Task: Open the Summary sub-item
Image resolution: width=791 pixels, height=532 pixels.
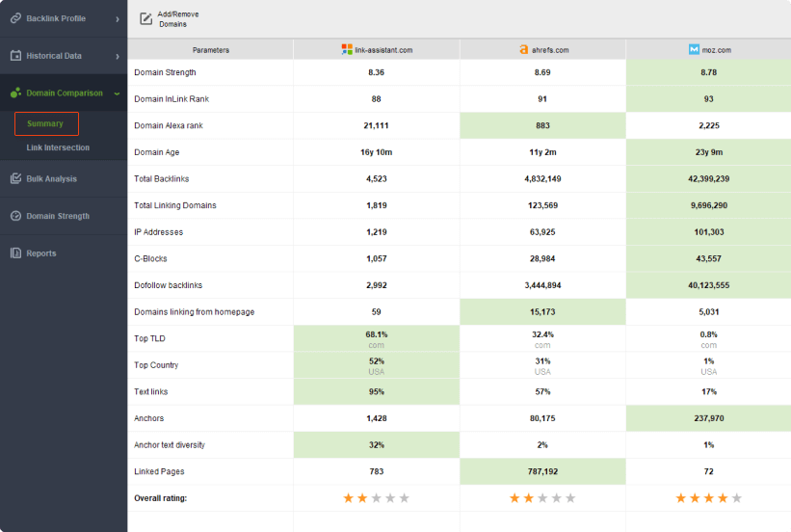Action: 46,123
